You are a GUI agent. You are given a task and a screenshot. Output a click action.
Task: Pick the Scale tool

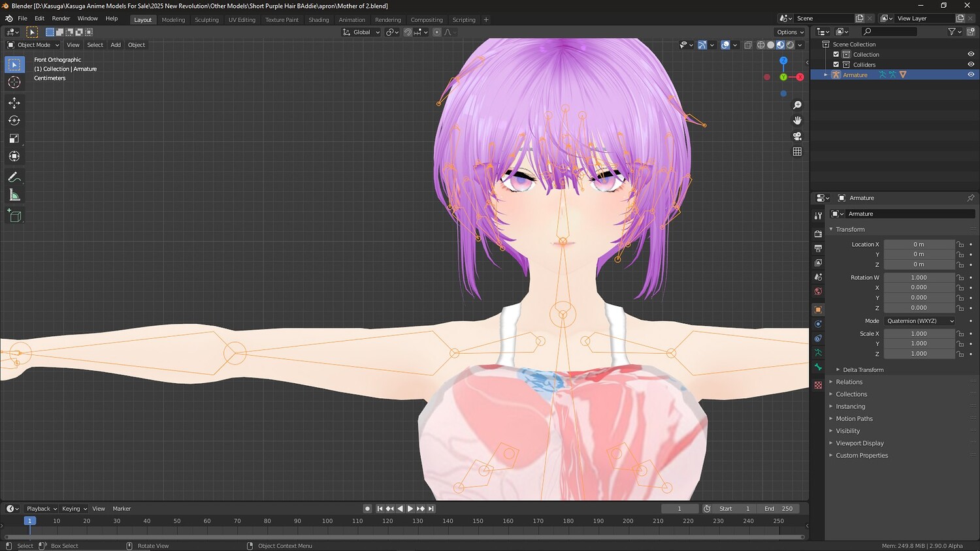[x=14, y=138]
